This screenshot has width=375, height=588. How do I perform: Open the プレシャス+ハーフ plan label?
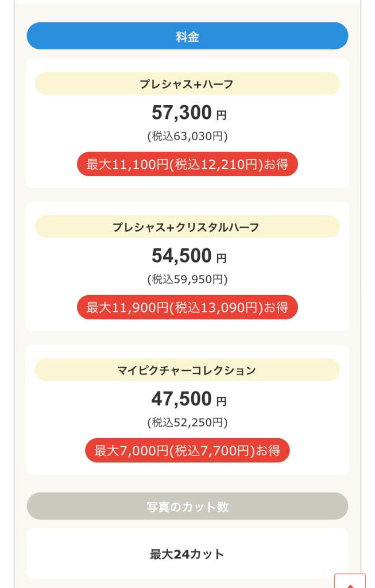(187, 84)
